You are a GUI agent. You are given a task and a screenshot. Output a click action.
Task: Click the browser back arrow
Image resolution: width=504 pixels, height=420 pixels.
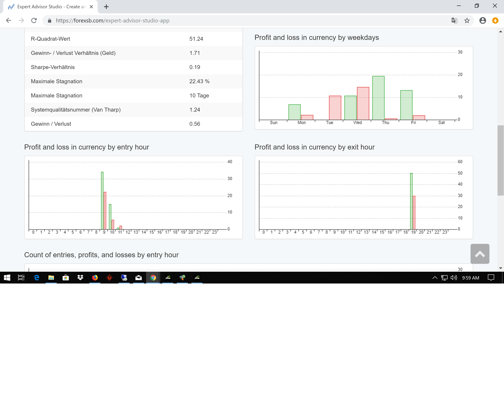(9, 21)
